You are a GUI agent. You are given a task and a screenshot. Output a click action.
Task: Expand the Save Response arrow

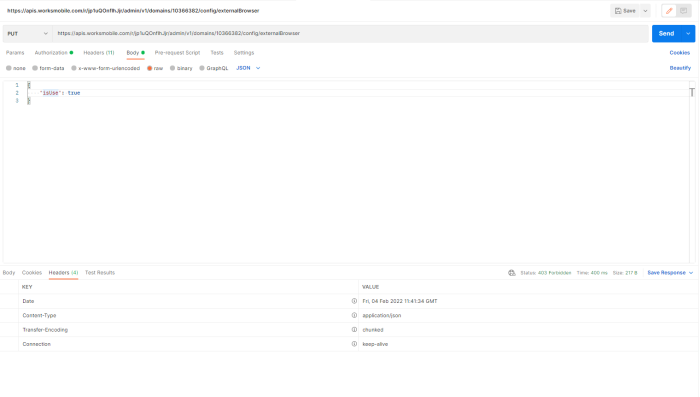[691, 273]
